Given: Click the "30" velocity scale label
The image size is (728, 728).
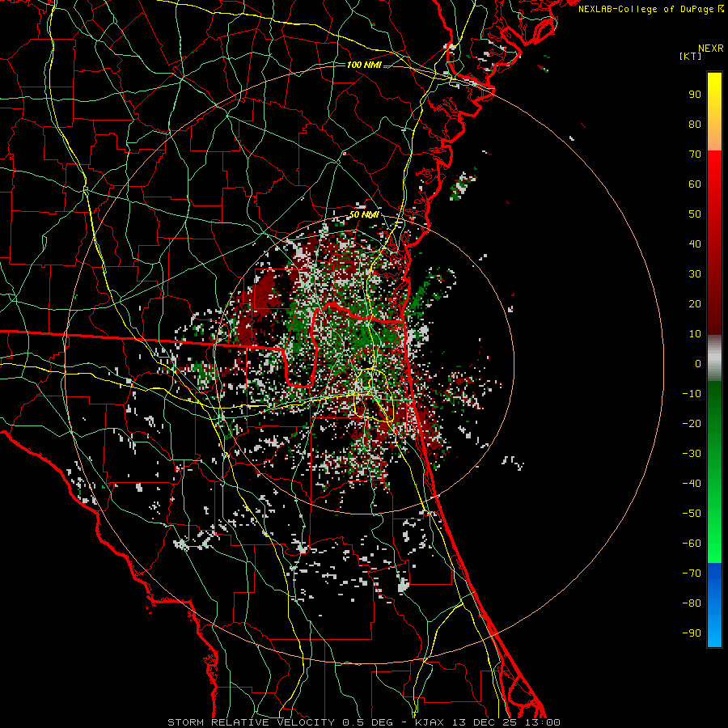Looking at the screenshot, I should pyautogui.click(x=695, y=274).
